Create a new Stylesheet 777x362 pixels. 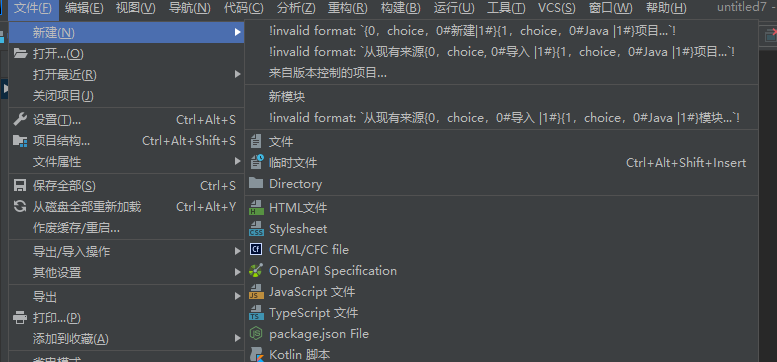[501, 229]
